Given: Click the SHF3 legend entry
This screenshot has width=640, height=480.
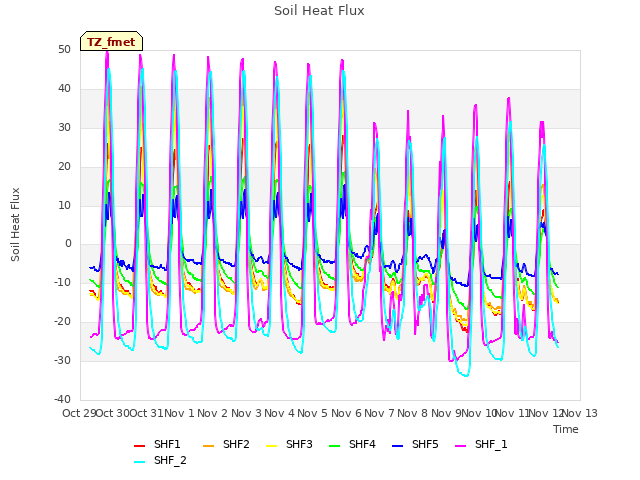Looking at the screenshot, I should pyautogui.click(x=289, y=444).
